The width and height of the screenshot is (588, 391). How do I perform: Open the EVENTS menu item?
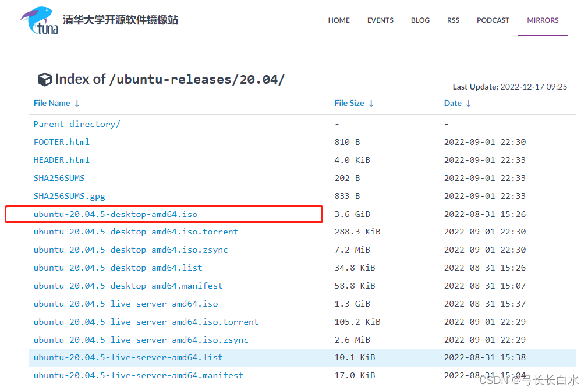click(380, 20)
